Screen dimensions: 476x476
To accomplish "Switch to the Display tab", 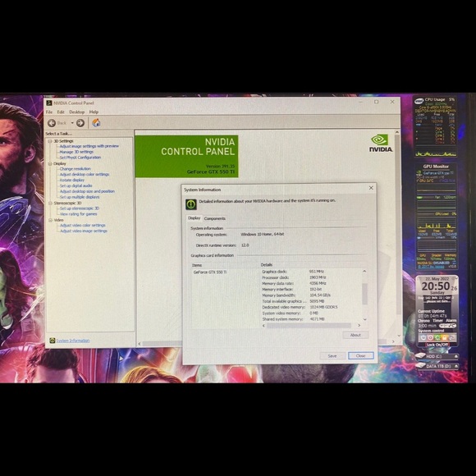I will click(x=194, y=218).
